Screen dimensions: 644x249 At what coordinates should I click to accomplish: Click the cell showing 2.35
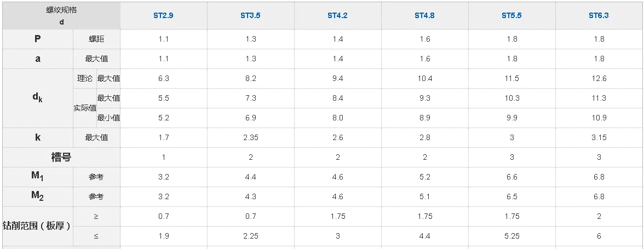click(250, 137)
